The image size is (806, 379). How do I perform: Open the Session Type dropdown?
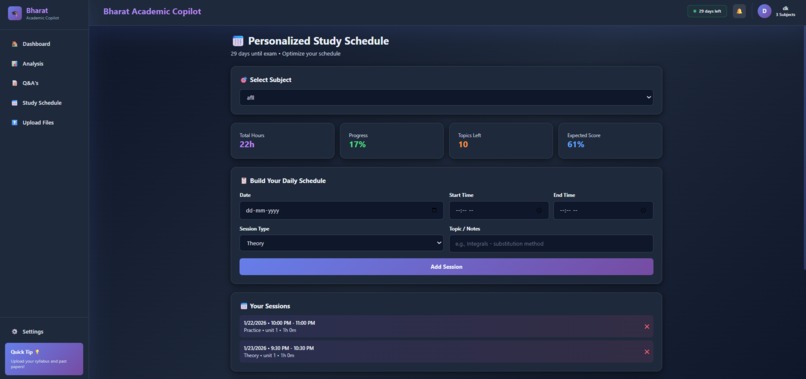pos(341,243)
